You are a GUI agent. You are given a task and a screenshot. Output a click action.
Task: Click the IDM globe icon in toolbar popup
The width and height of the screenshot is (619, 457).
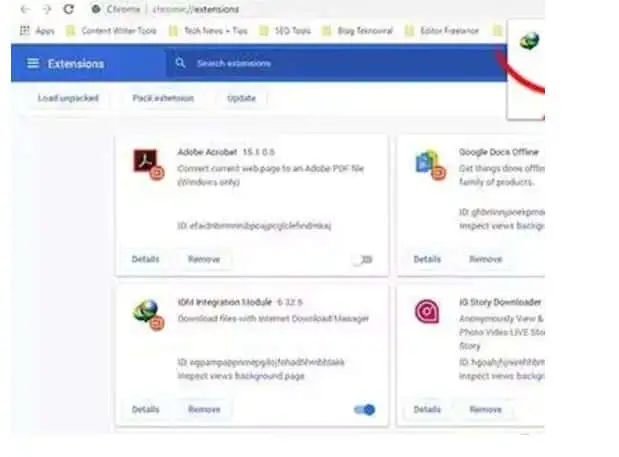(529, 41)
